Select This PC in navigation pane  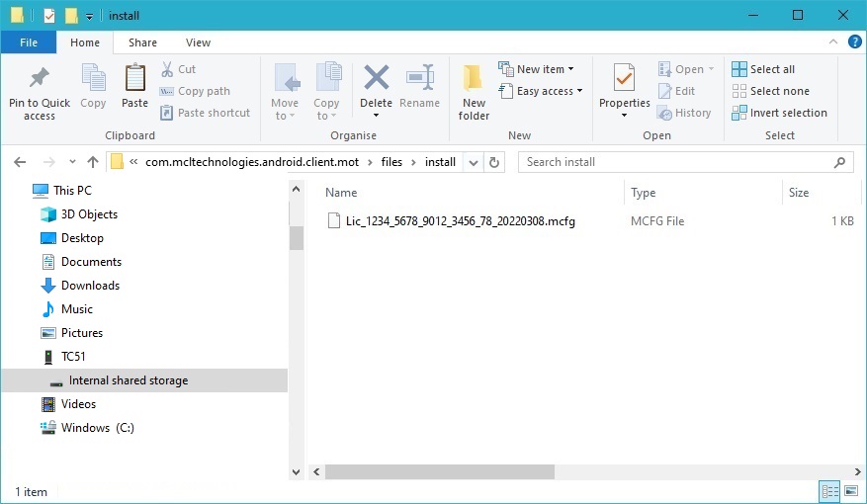[x=62, y=191]
